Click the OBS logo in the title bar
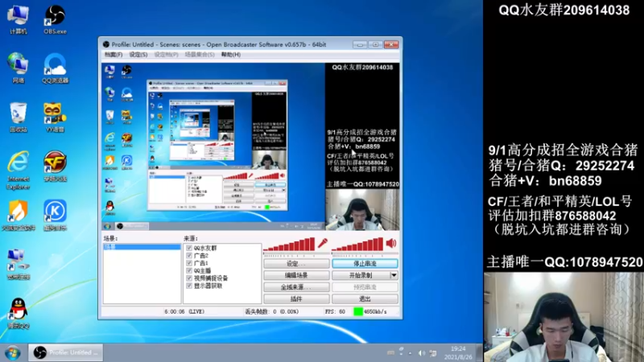This screenshot has height=362, width=644. pyautogui.click(x=106, y=44)
